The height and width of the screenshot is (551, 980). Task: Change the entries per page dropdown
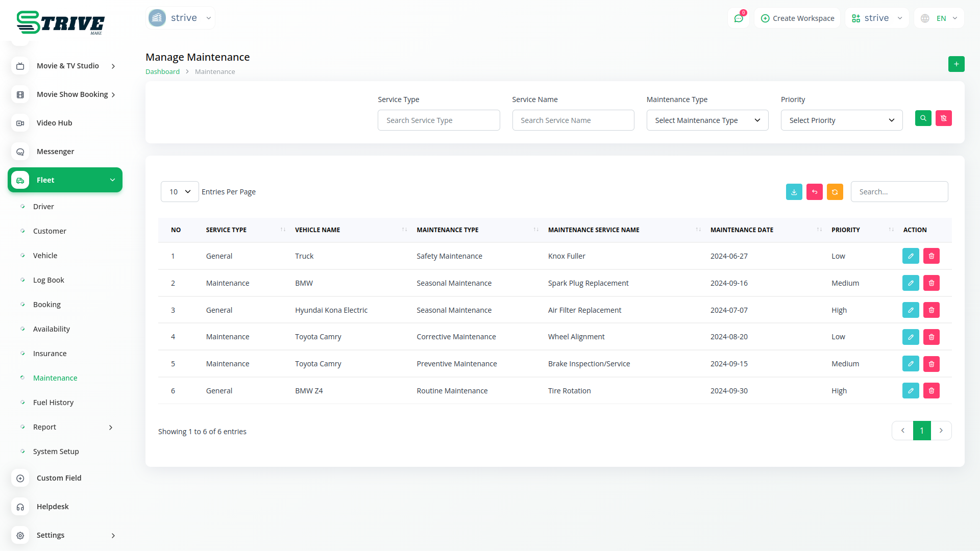point(180,192)
